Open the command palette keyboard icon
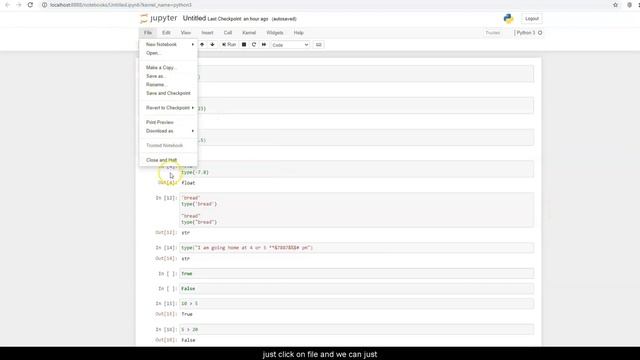The image size is (640, 360). (319, 44)
